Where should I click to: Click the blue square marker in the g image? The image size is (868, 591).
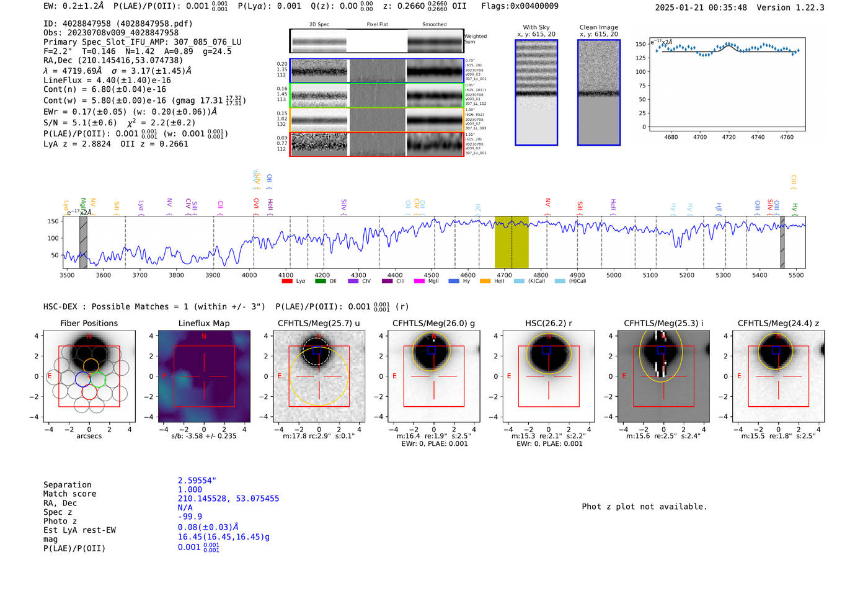coord(432,350)
